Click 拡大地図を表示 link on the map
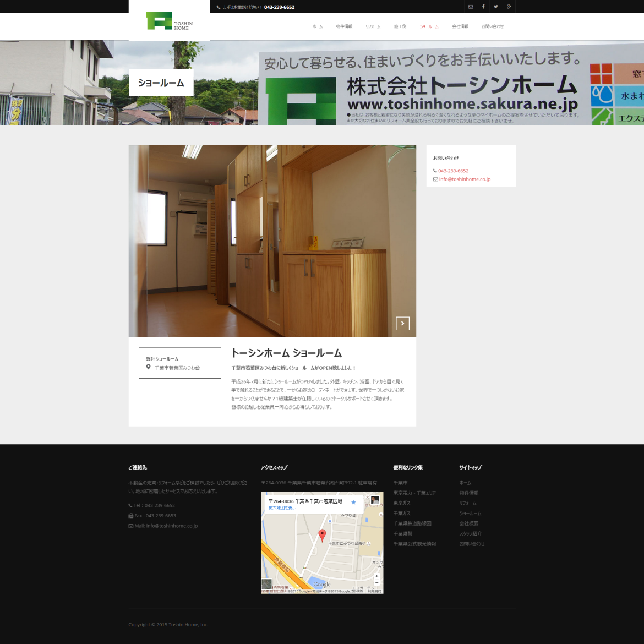Image resolution: width=644 pixels, height=644 pixels. click(x=282, y=508)
